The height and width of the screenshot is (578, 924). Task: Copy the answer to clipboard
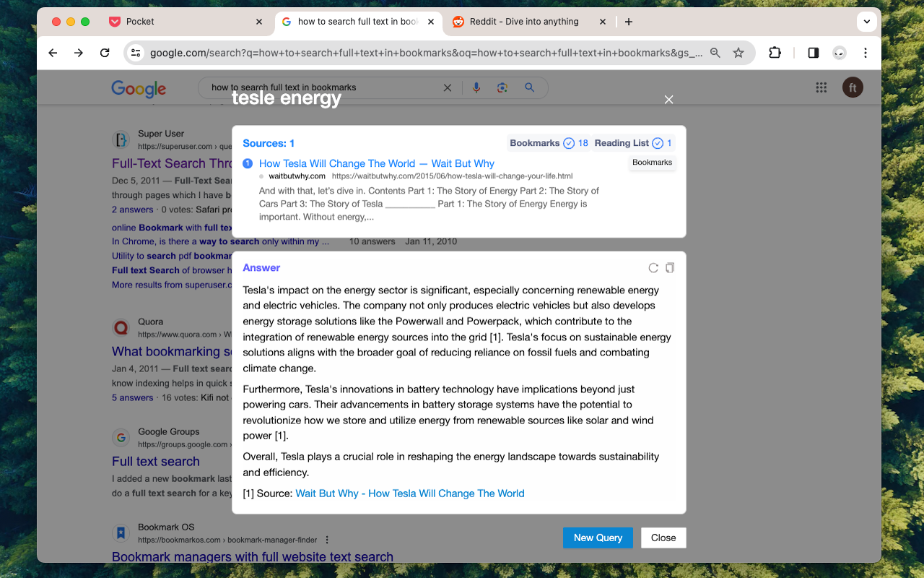[x=670, y=268]
